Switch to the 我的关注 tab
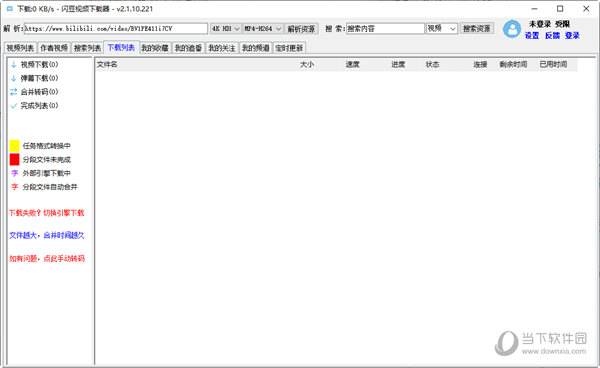 (x=222, y=48)
